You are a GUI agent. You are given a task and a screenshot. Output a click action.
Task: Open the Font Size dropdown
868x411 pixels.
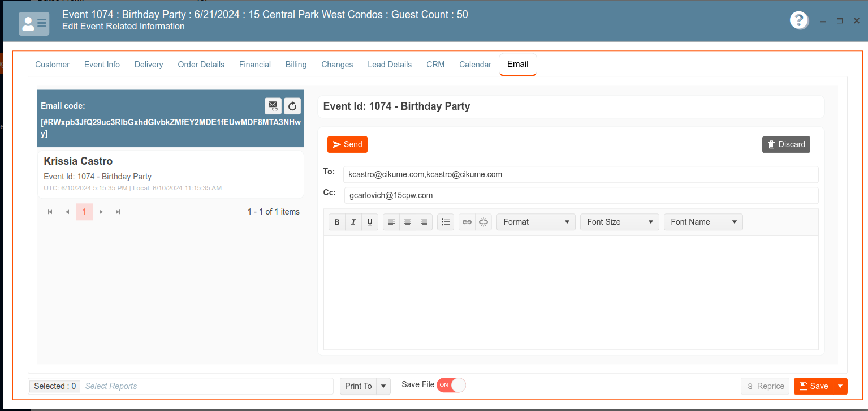620,222
